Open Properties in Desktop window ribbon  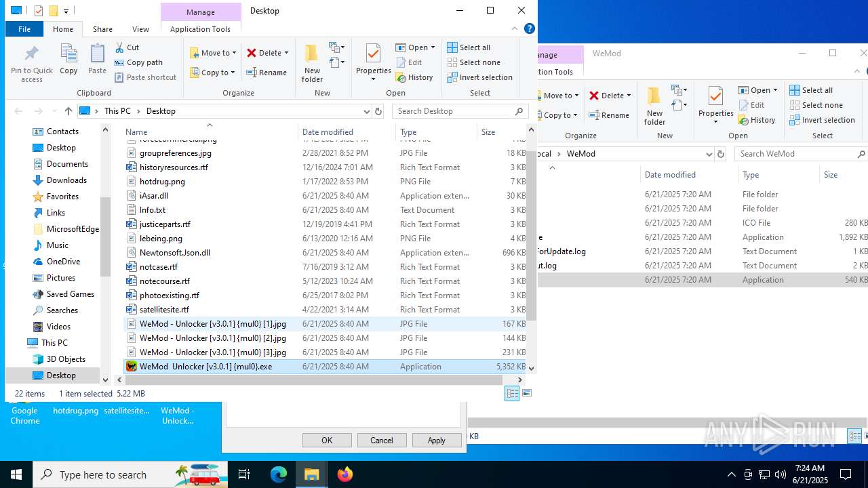pyautogui.click(x=373, y=63)
